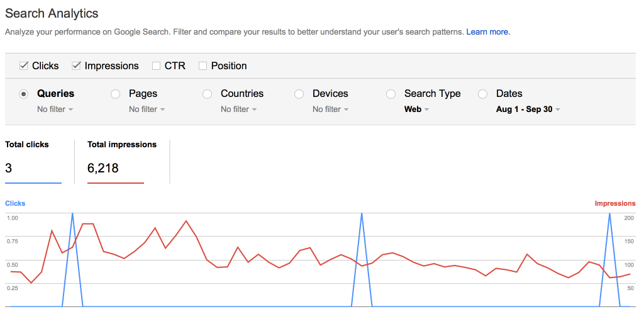
Task: Uncheck the Clicks metric checkbox
Action: [x=24, y=66]
